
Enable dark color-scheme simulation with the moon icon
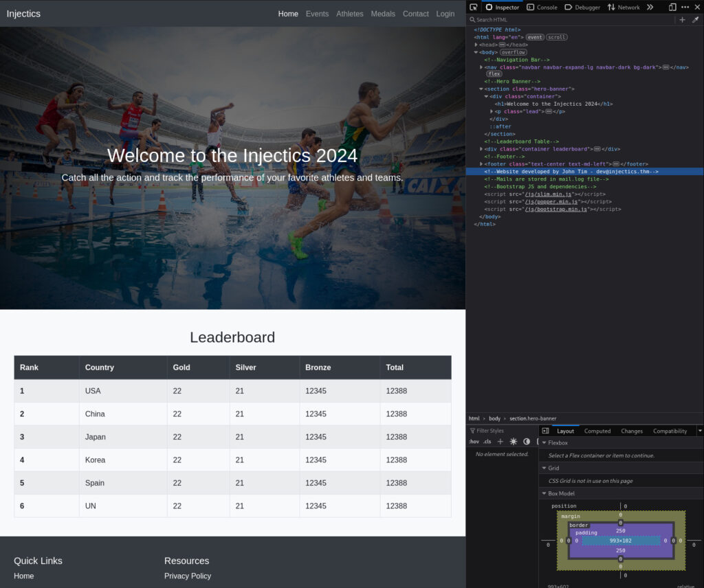[527, 441]
